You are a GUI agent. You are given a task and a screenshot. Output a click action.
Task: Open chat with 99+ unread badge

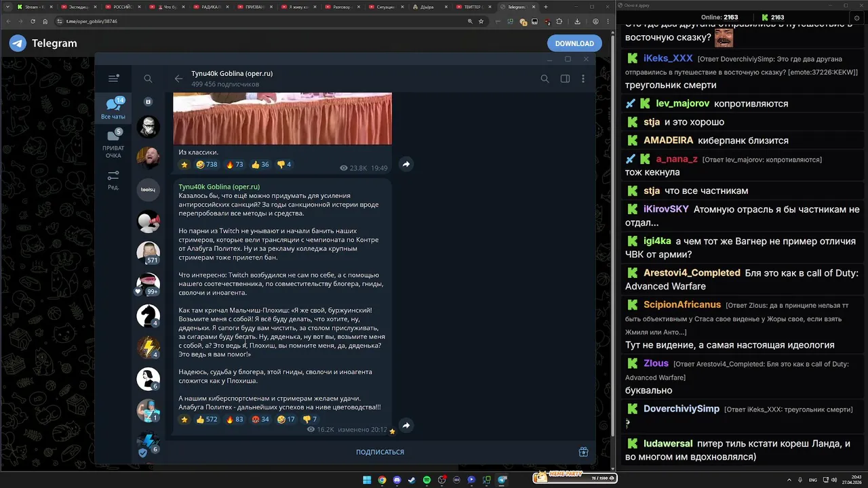click(x=149, y=284)
